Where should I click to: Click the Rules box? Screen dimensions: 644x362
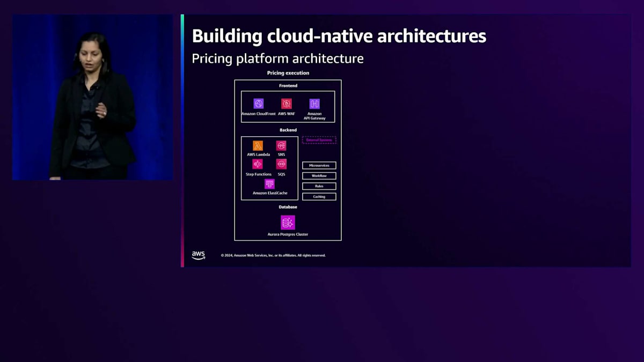tap(319, 186)
